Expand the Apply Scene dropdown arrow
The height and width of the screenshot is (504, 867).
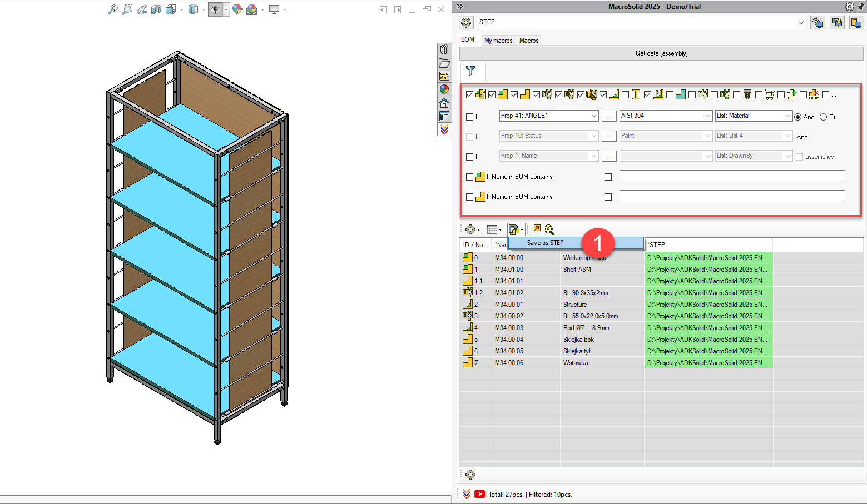(262, 9)
